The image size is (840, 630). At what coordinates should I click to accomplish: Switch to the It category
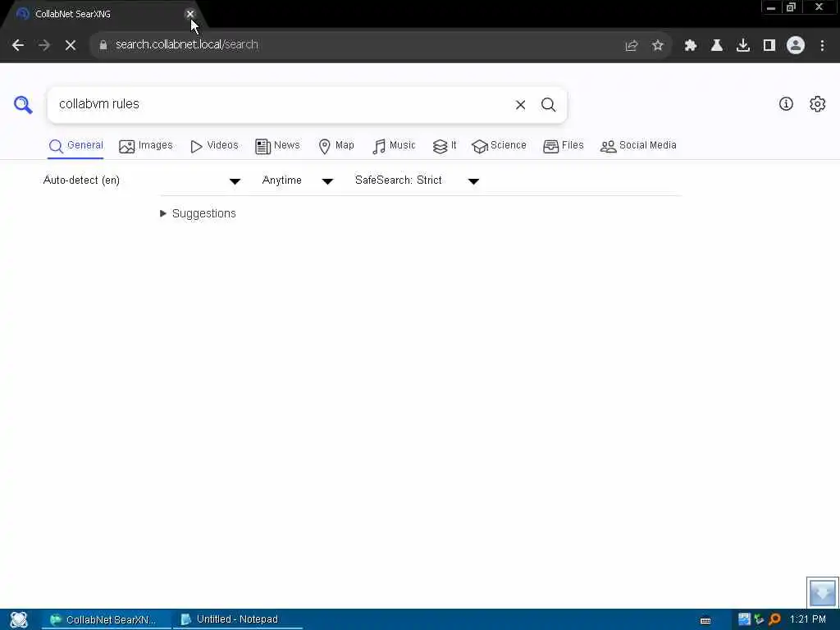pyautogui.click(x=445, y=146)
